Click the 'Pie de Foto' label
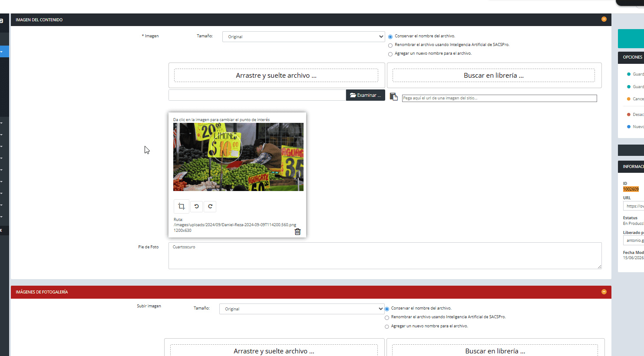This screenshot has width=644, height=356. [149, 247]
